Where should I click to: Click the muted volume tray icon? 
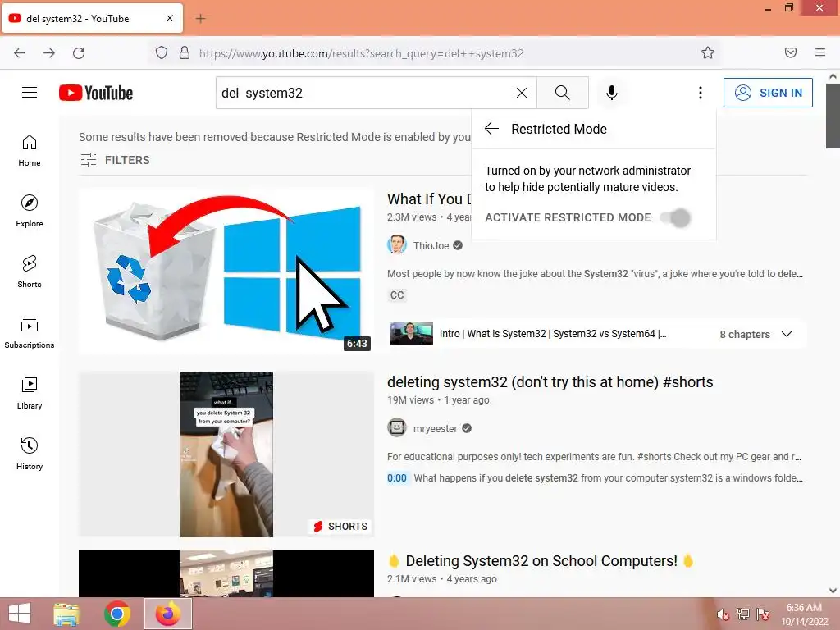723,614
